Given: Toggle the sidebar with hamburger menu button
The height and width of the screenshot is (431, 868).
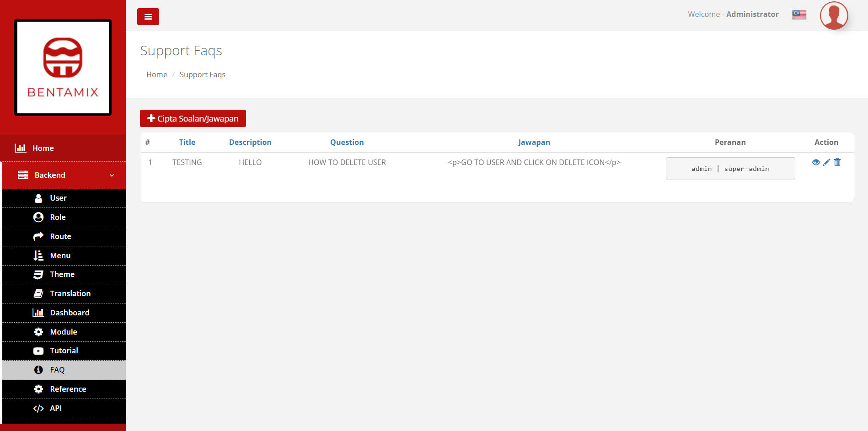Looking at the screenshot, I should (x=148, y=17).
